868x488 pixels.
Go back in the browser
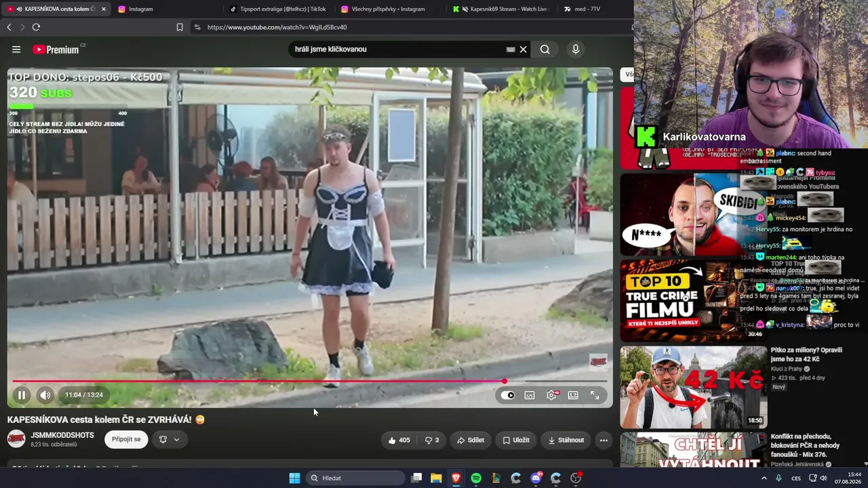pos(9,27)
